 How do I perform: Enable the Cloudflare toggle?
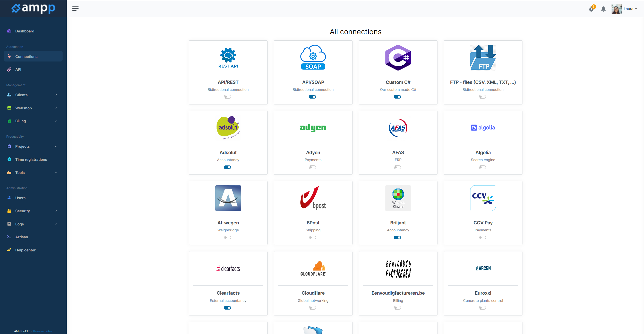pyautogui.click(x=312, y=308)
